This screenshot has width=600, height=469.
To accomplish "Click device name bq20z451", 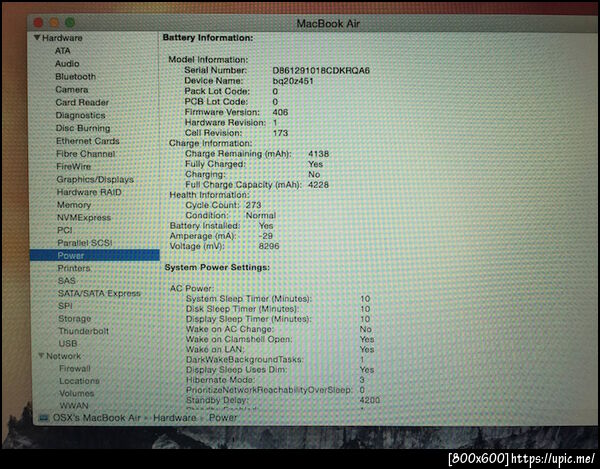I will tap(293, 81).
